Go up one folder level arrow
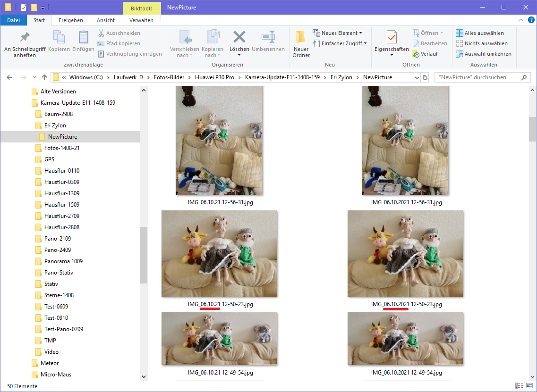 coord(44,77)
